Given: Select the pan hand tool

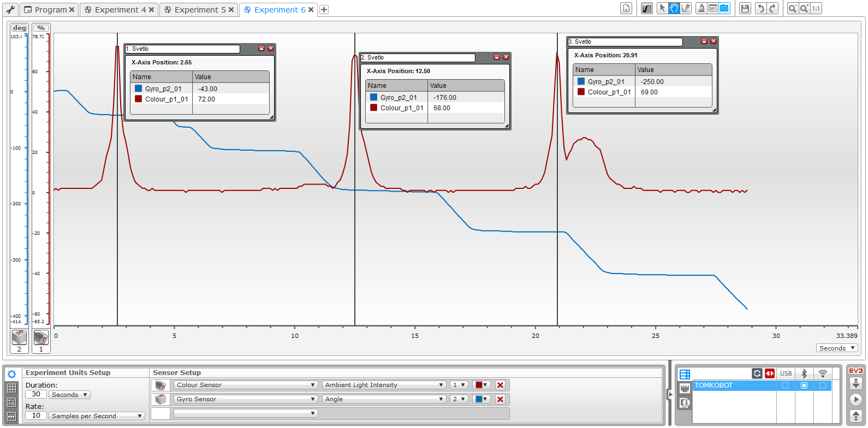Looking at the screenshot, I should click(674, 8).
